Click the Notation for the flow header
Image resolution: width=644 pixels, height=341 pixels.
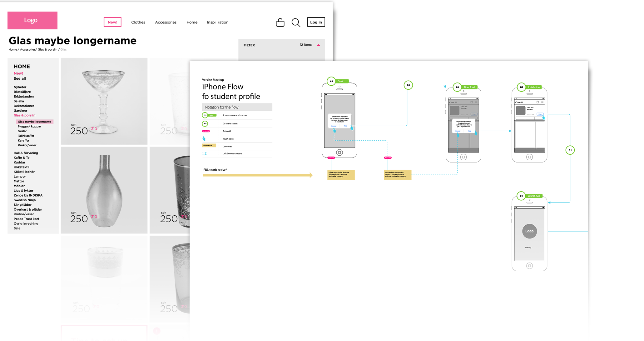point(237,107)
